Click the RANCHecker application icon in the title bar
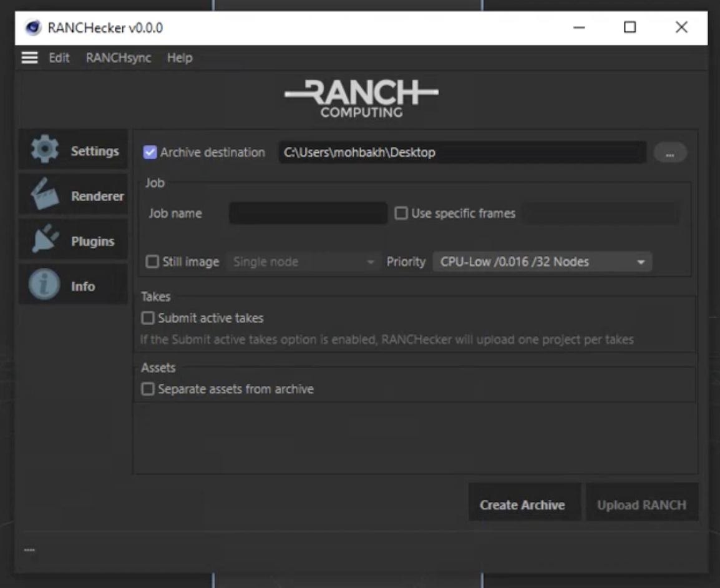 pos(32,27)
